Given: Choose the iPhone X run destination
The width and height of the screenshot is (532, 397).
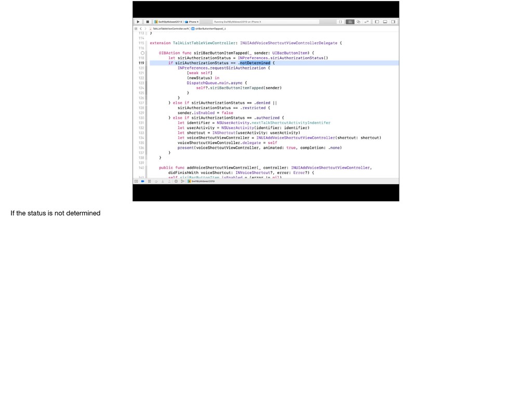Looking at the screenshot, I should click(x=192, y=22).
